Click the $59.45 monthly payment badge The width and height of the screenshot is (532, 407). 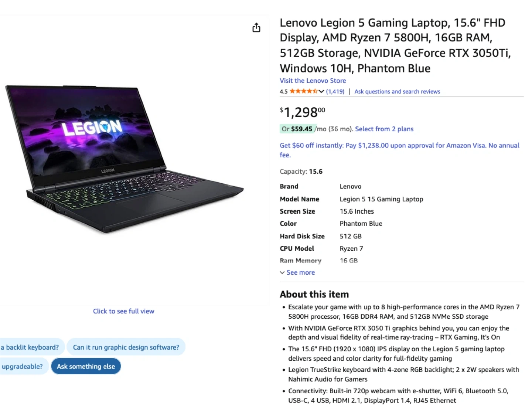(x=298, y=129)
